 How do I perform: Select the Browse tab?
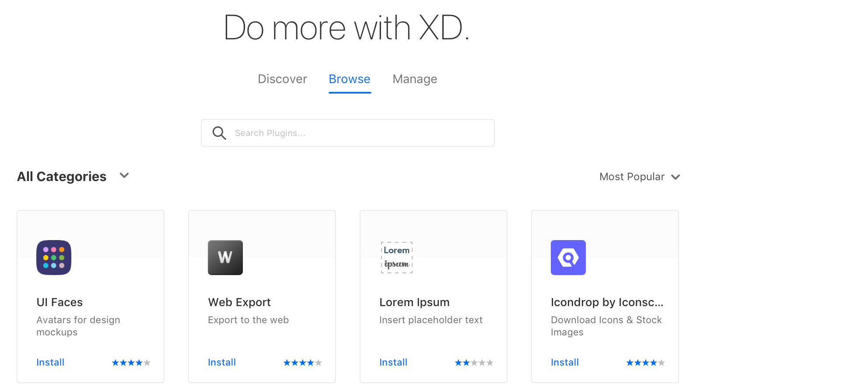350,79
